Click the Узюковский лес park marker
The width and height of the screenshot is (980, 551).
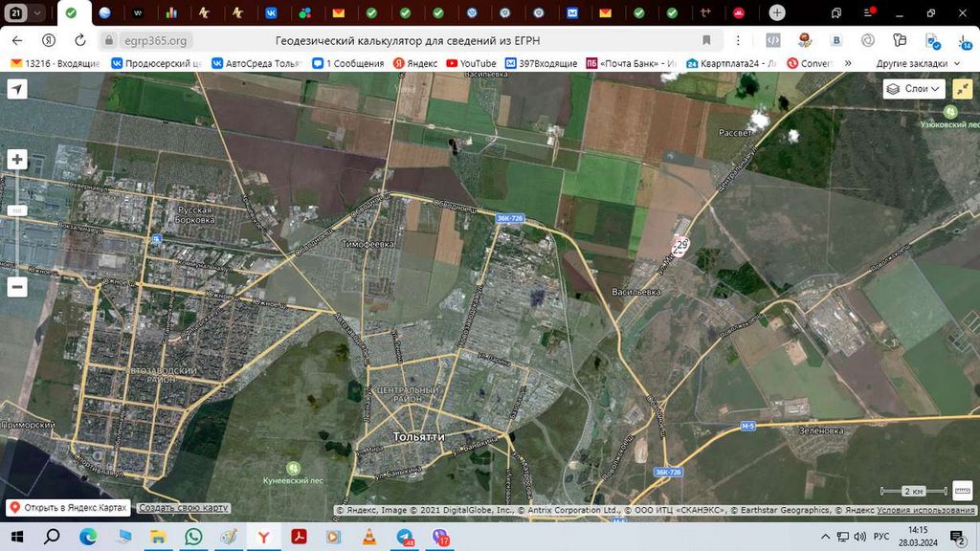point(950,111)
